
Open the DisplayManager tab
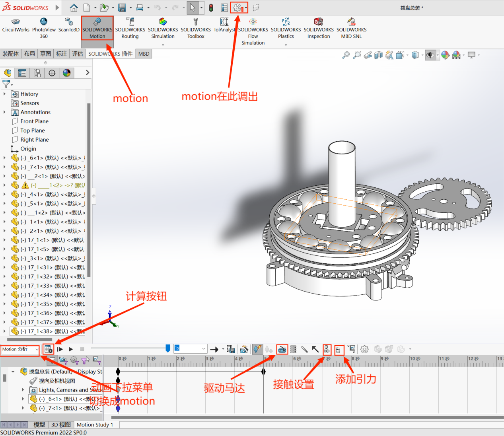tap(66, 73)
